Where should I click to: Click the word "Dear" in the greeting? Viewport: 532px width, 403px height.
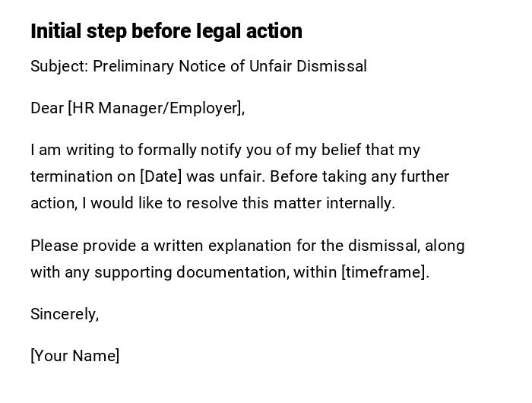click(x=47, y=108)
